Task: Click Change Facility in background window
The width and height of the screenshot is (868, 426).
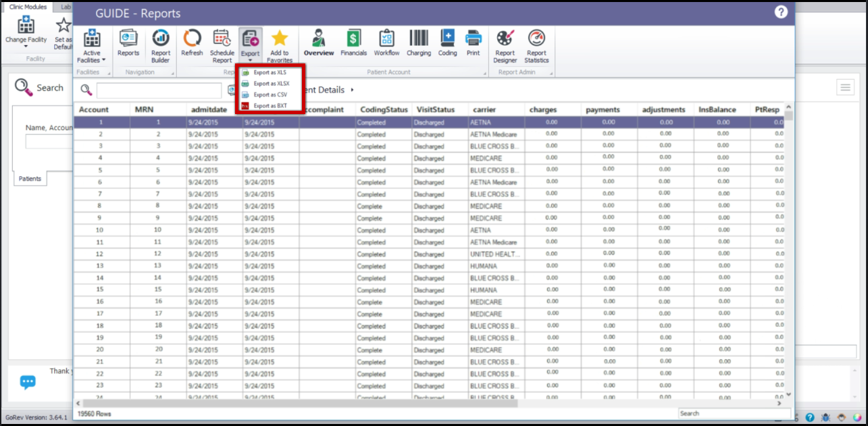Action: 26,32
